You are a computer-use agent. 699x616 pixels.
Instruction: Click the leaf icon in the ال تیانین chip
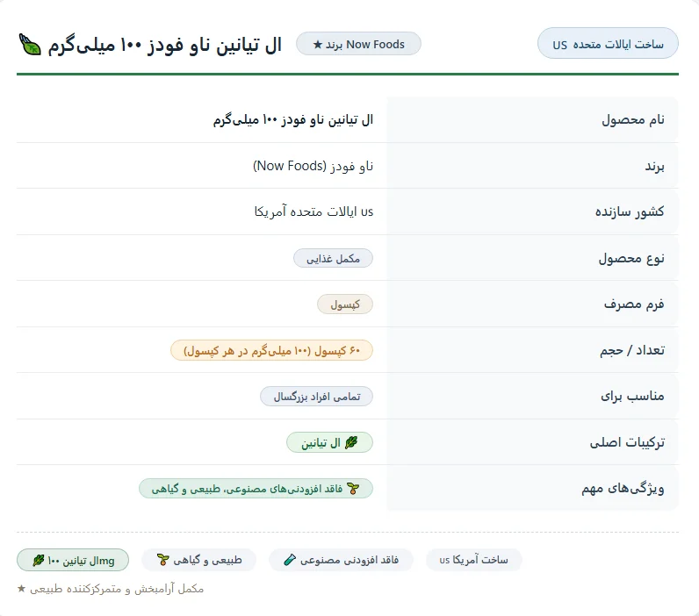(x=352, y=443)
